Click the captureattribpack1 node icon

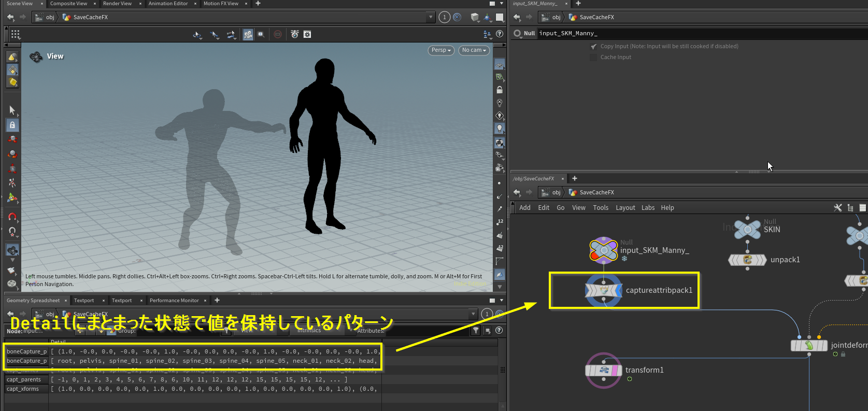point(603,290)
